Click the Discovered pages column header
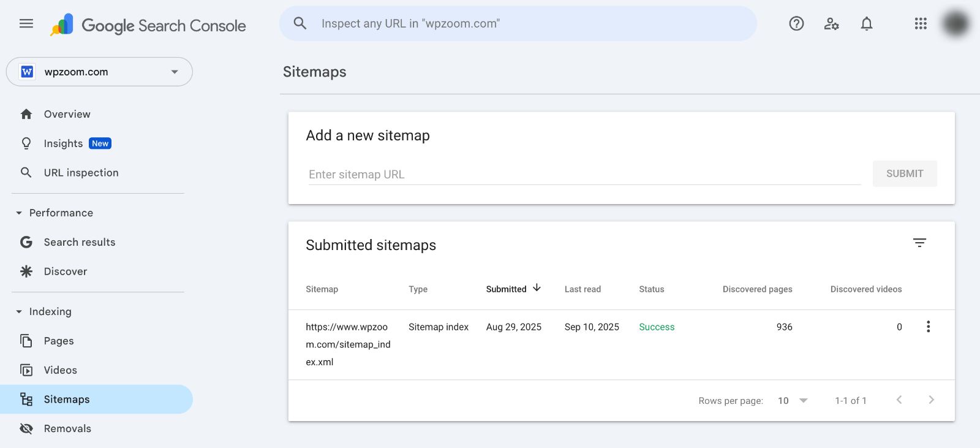This screenshot has height=448, width=980. click(x=758, y=289)
